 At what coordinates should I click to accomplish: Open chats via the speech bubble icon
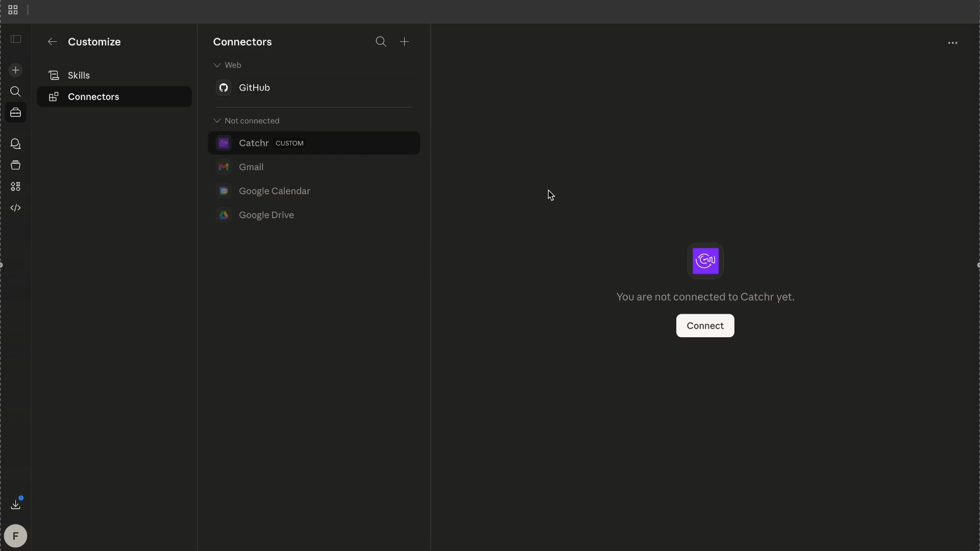pos(16,144)
